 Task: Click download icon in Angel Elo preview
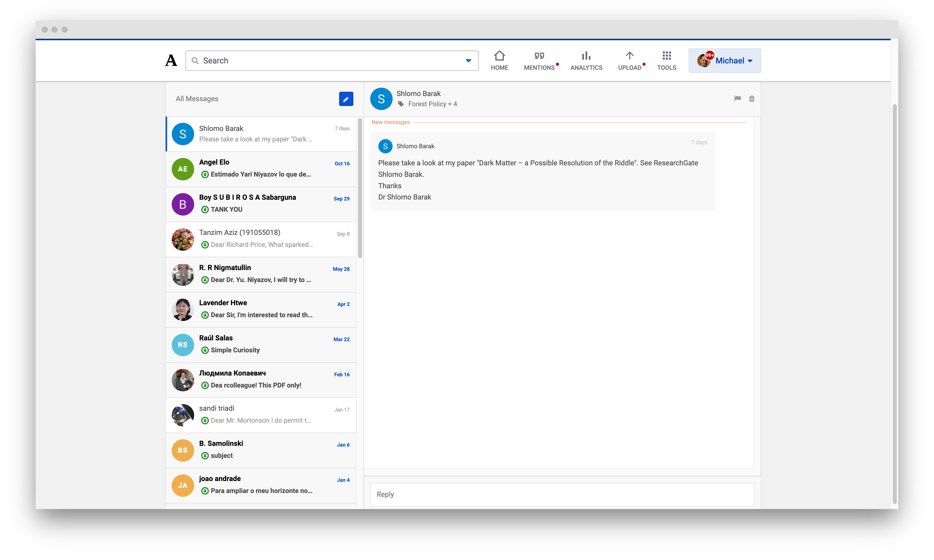[205, 174]
